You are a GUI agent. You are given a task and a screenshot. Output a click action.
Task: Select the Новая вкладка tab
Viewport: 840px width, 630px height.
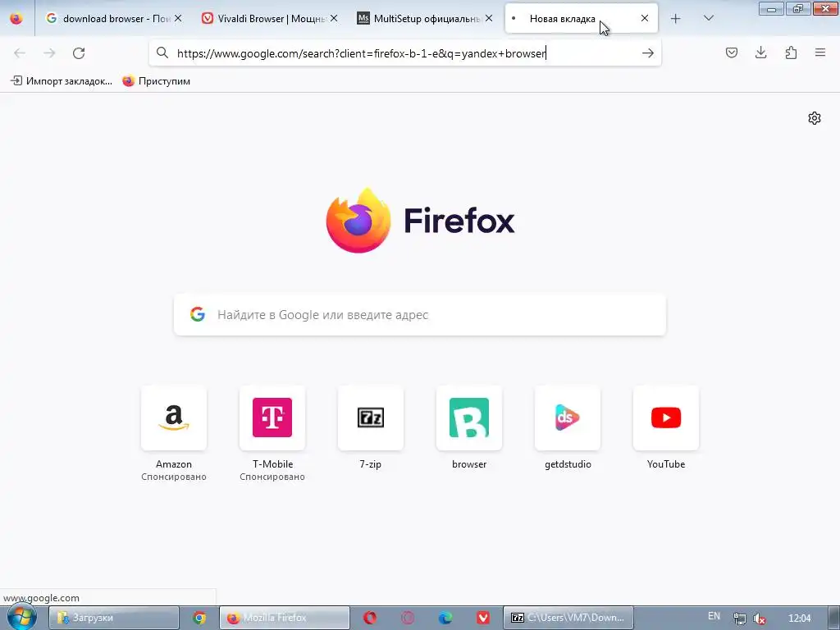pyautogui.click(x=582, y=18)
